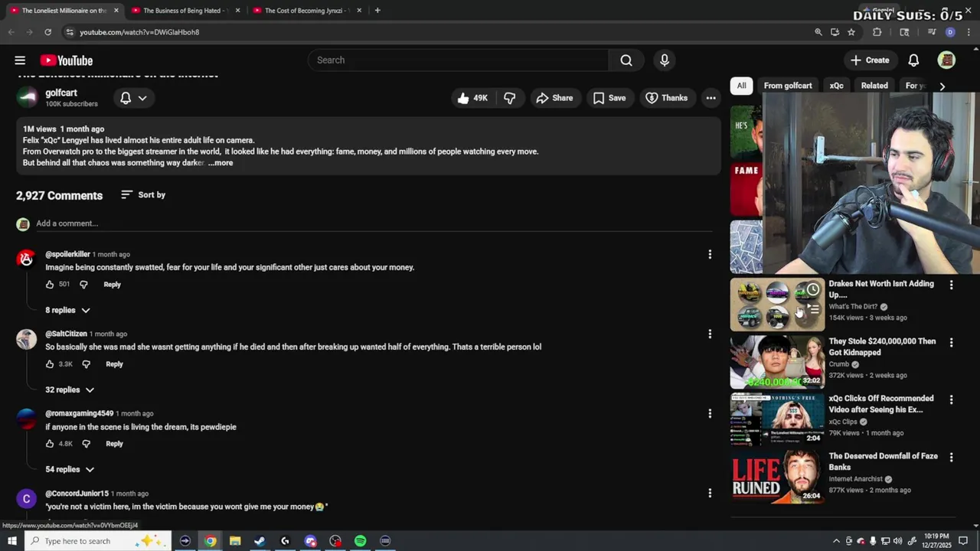Viewport: 980px width, 551px height.
Task: Open options menu for @ConcordJunior15 comment
Action: pos(710,493)
